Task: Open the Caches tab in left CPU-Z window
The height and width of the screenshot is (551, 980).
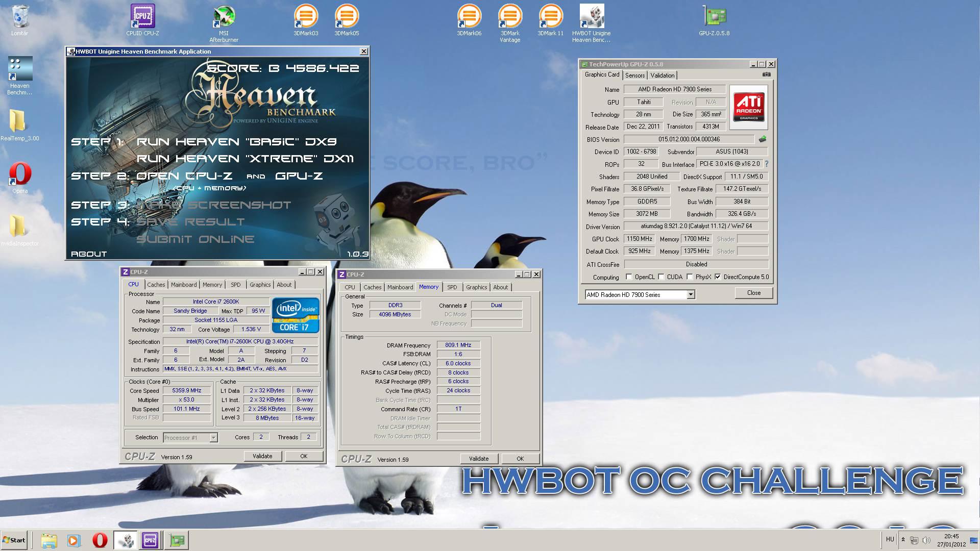Action: click(x=156, y=285)
